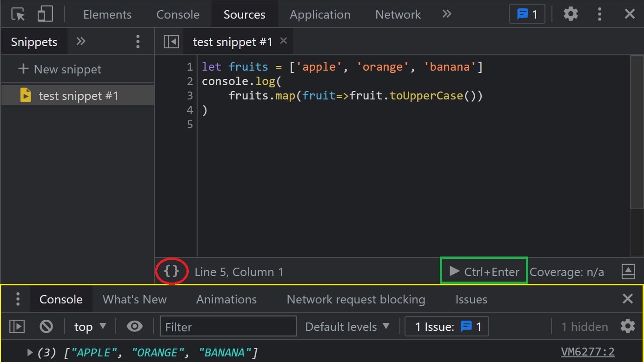The width and height of the screenshot is (644, 362).
Task: Open the Animations tab
Action: (x=226, y=299)
